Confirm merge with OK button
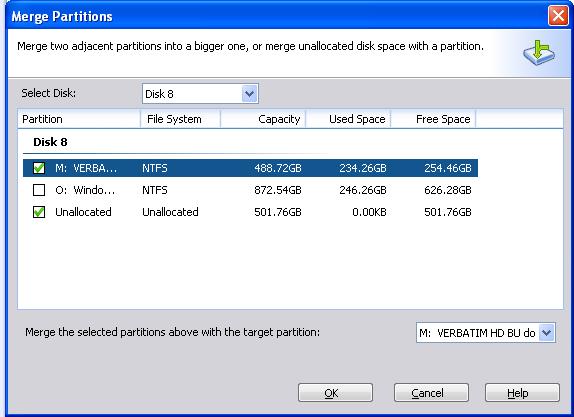574x417 pixels. pyautogui.click(x=335, y=393)
